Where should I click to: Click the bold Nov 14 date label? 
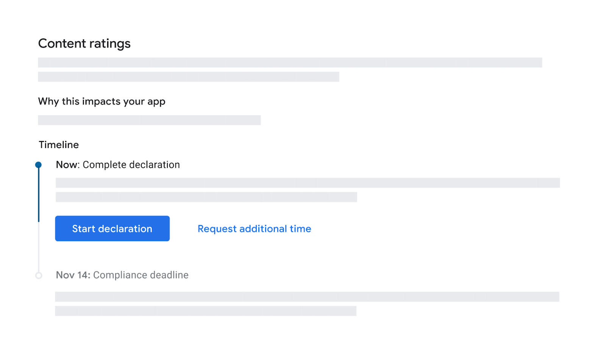[72, 275]
